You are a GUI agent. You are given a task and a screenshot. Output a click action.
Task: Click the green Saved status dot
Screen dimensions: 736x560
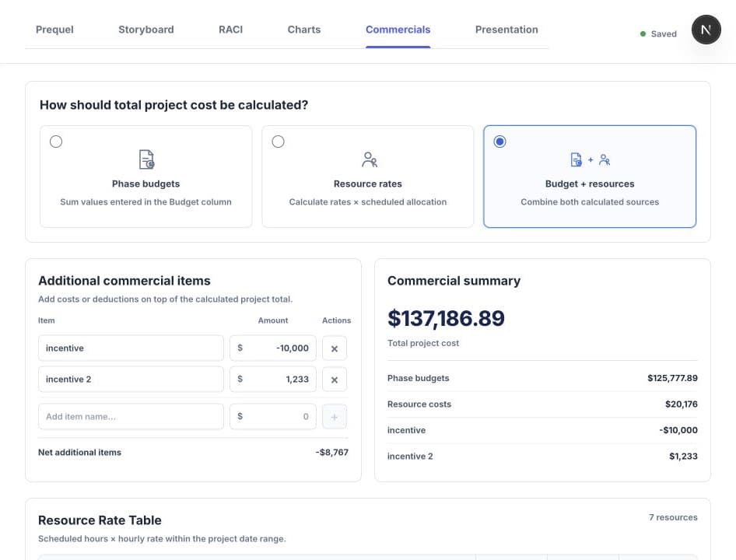coord(643,33)
